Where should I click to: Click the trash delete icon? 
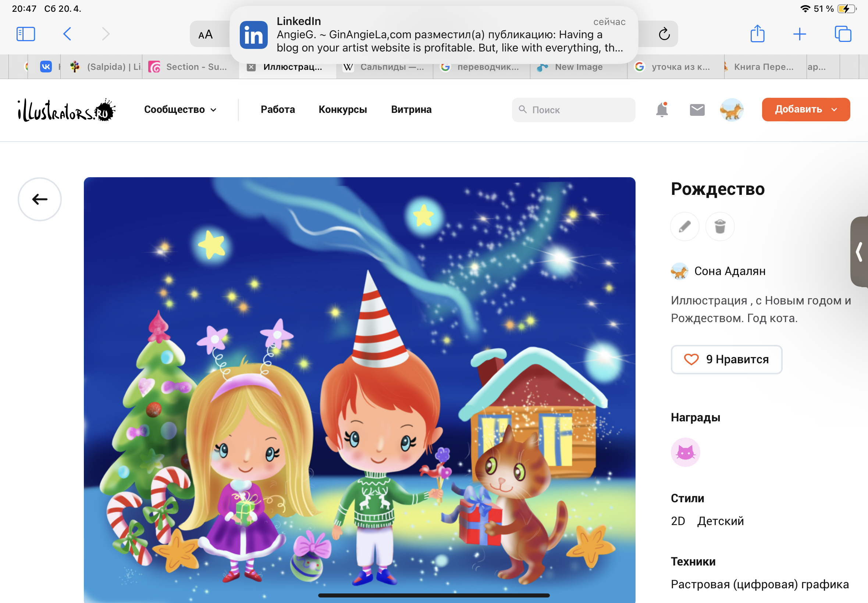[x=719, y=227]
